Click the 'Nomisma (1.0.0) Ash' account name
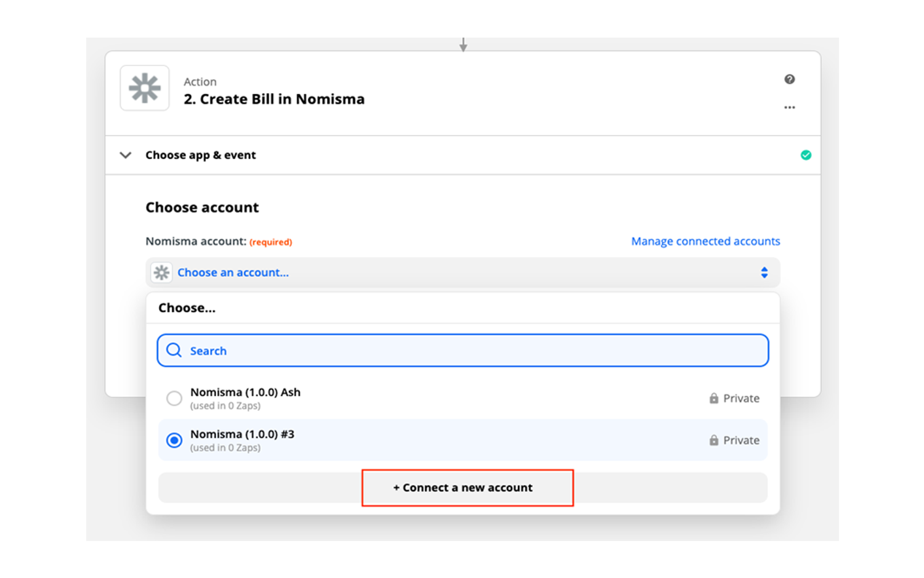Viewport: 924px width, 578px height. [x=245, y=392]
